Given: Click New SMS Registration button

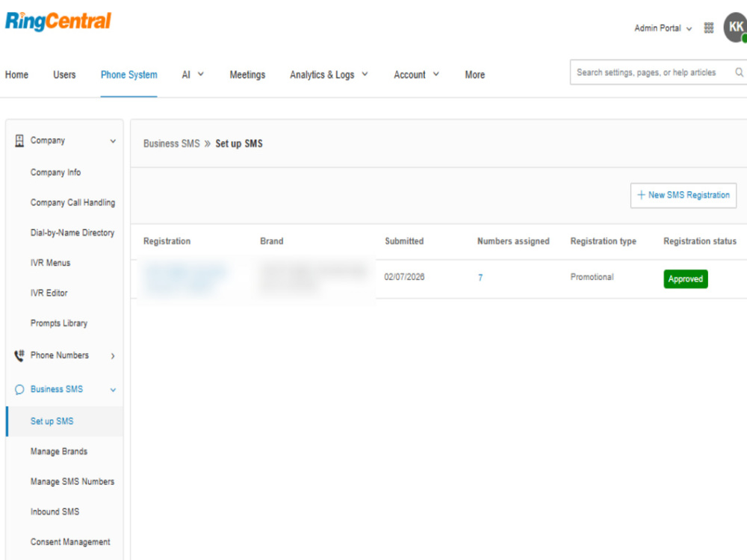Looking at the screenshot, I should [x=684, y=195].
